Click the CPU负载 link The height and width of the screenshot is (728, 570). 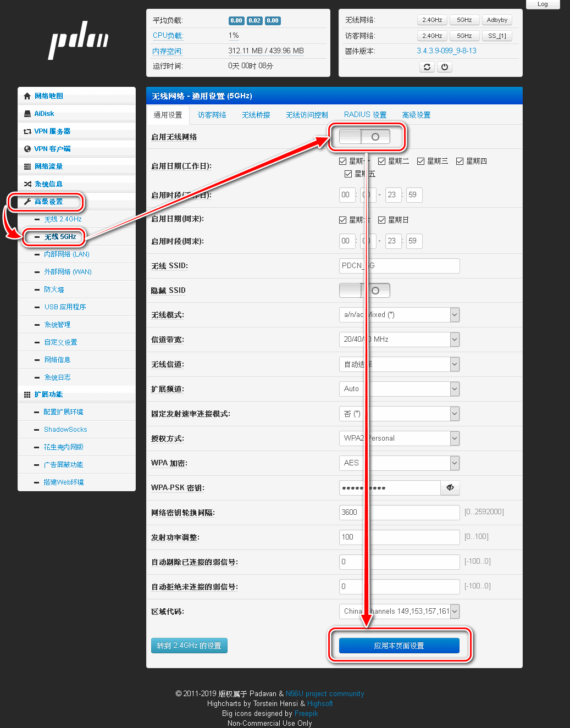(x=168, y=35)
